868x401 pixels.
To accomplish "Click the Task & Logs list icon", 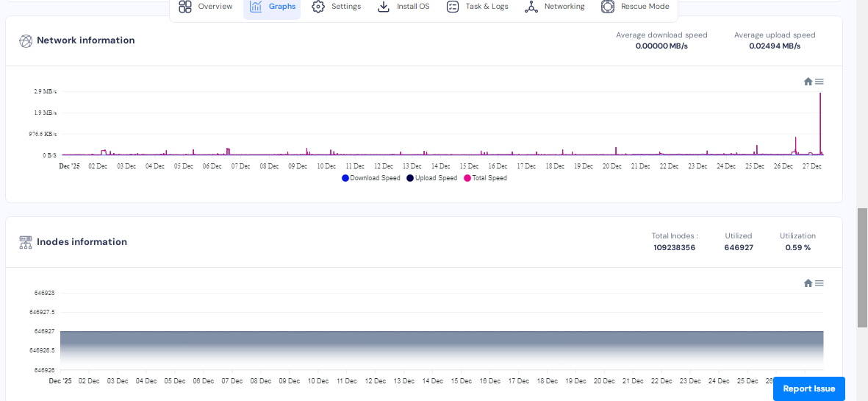I will coord(453,7).
